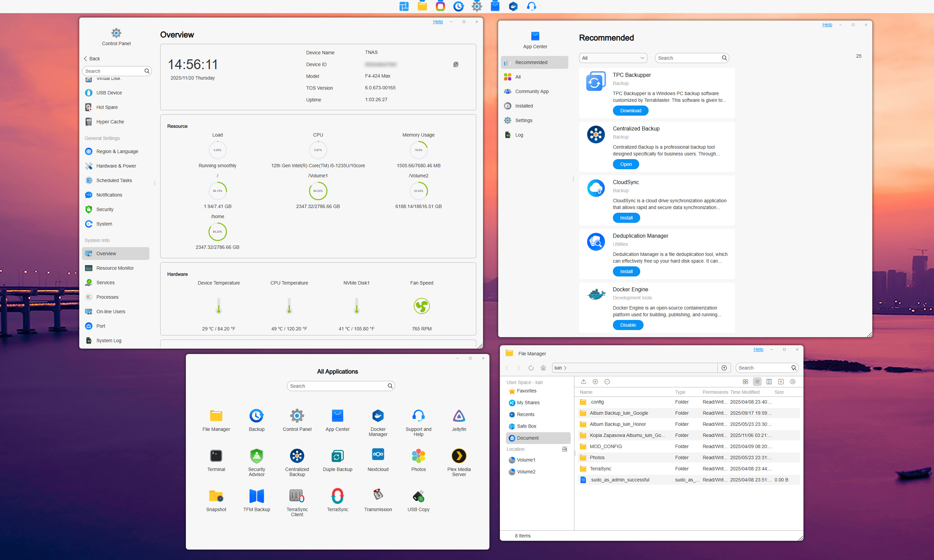934x560 pixels.
Task: Collapse the Location section in File Manager
Action: click(x=564, y=449)
